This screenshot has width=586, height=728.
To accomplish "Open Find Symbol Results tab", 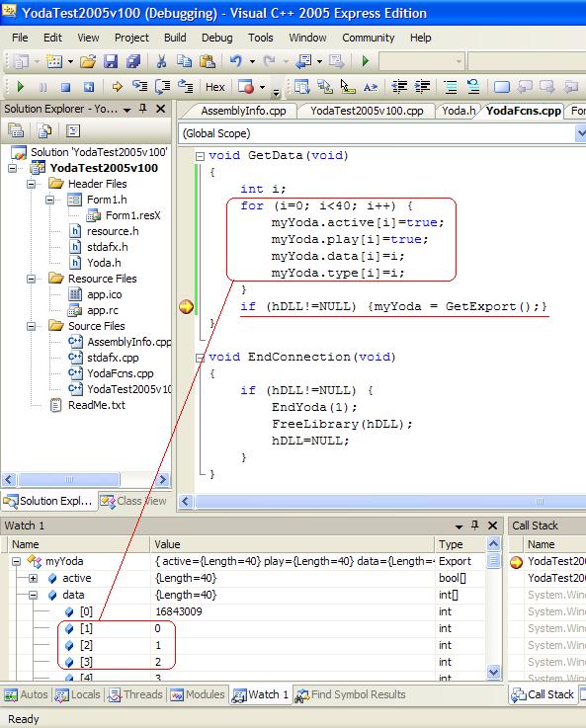I will coord(351,694).
